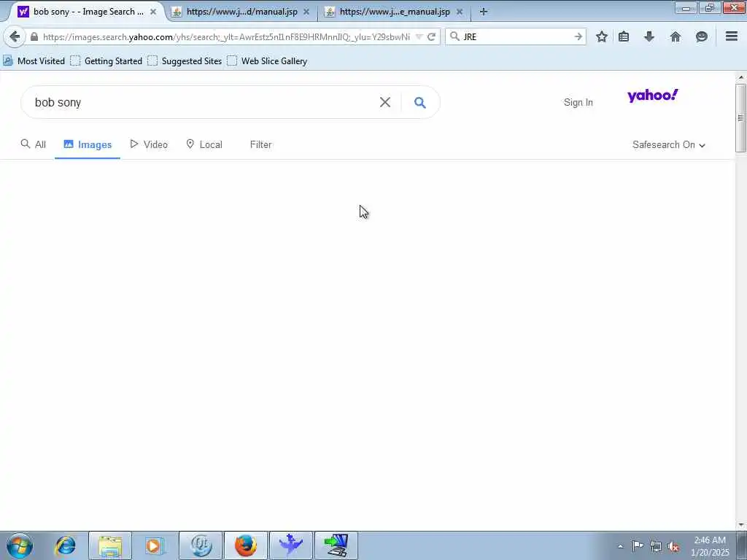The height and width of the screenshot is (560, 747).
Task: Click the address bar URL field
Action: coord(226,36)
